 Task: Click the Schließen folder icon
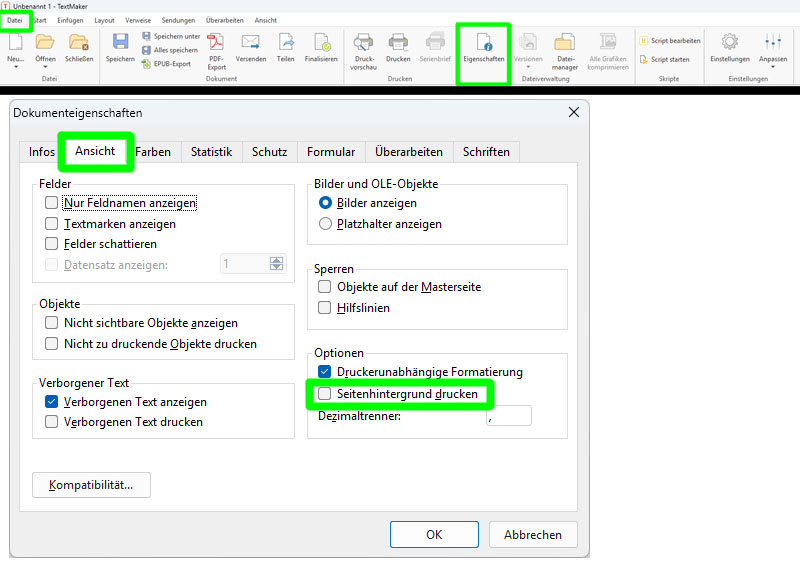(x=78, y=43)
